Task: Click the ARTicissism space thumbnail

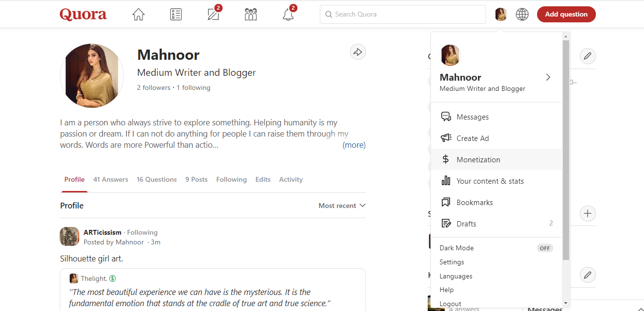Action: coord(70,237)
